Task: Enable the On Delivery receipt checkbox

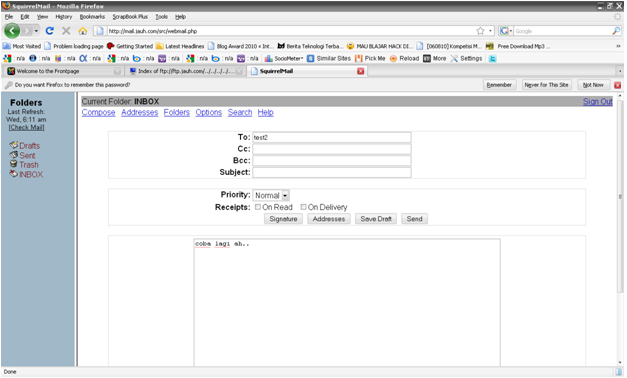Action: [x=304, y=207]
